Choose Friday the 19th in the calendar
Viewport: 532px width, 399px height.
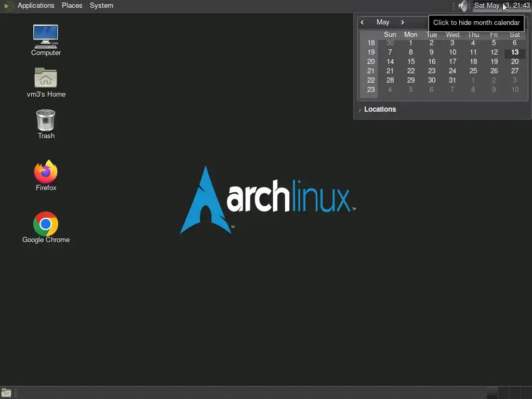494,61
